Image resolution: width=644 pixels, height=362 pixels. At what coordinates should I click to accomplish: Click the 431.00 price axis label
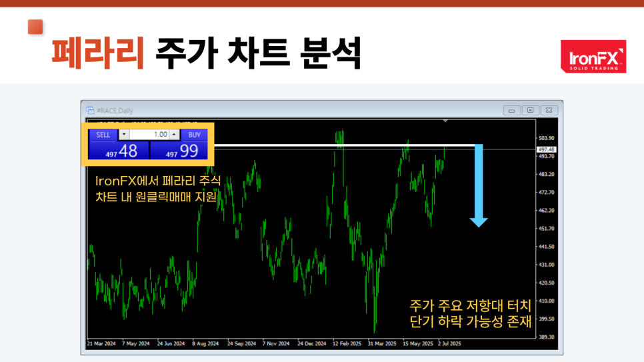pos(546,265)
